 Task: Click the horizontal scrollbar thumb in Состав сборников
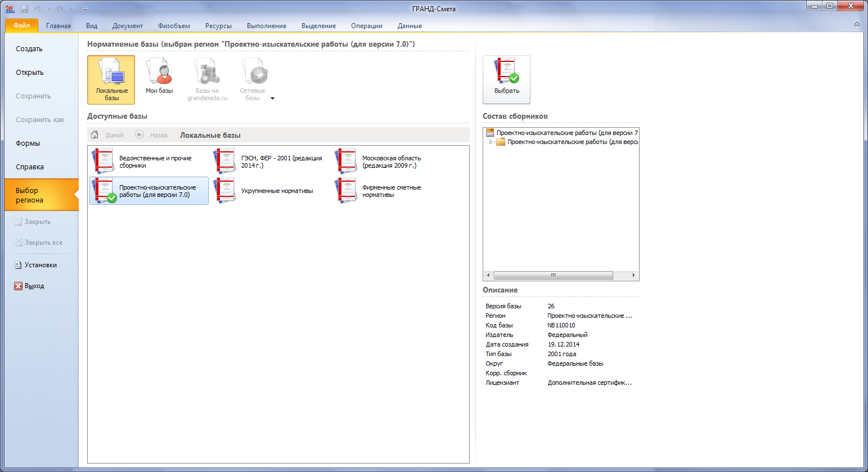(554, 276)
